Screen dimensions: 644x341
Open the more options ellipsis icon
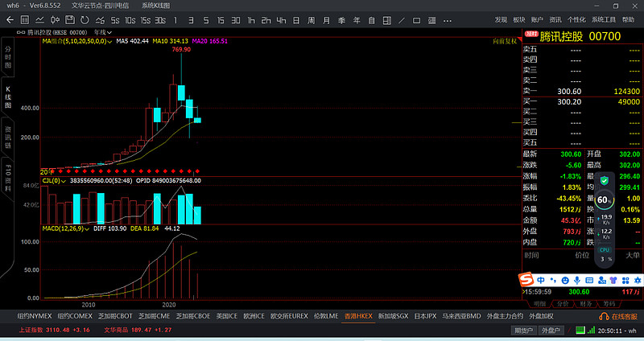point(448,20)
